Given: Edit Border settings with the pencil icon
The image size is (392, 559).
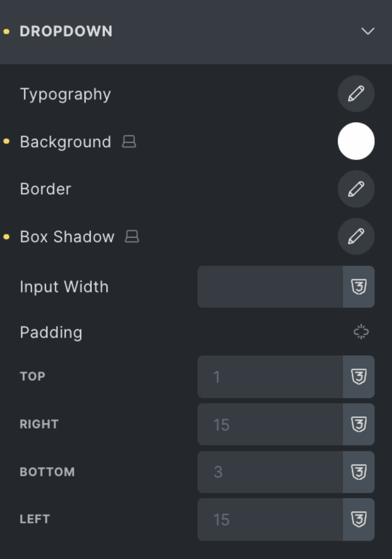Looking at the screenshot, I should pos(356,189).
